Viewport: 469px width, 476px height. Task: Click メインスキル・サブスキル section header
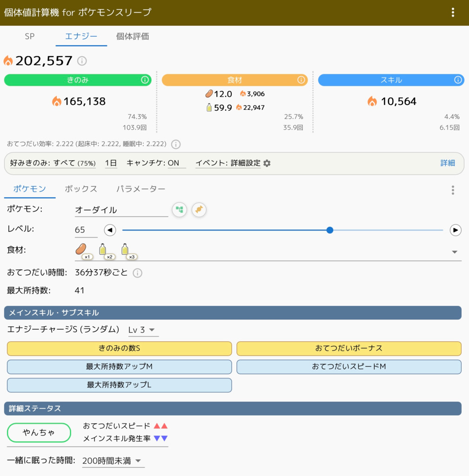pos(233,313)
